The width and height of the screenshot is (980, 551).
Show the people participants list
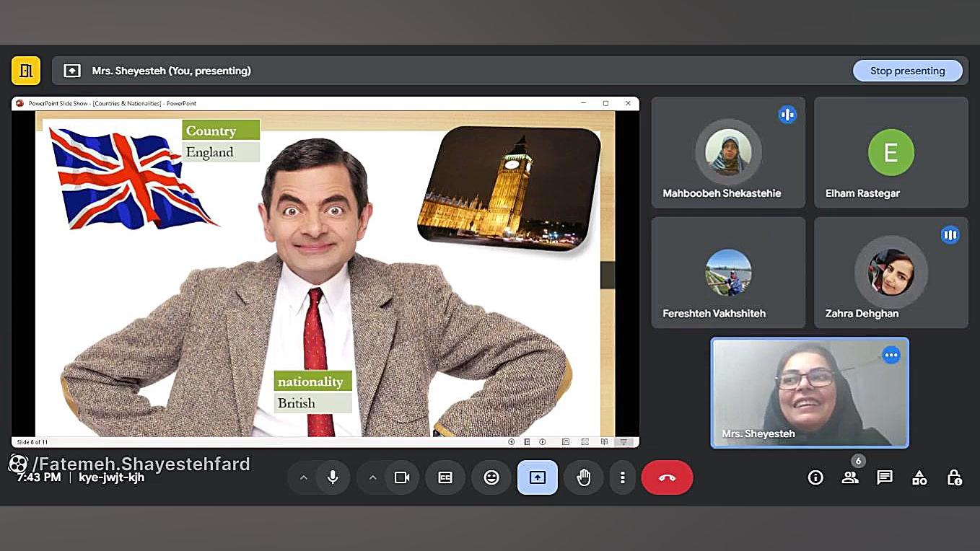(x=850, y=477)
